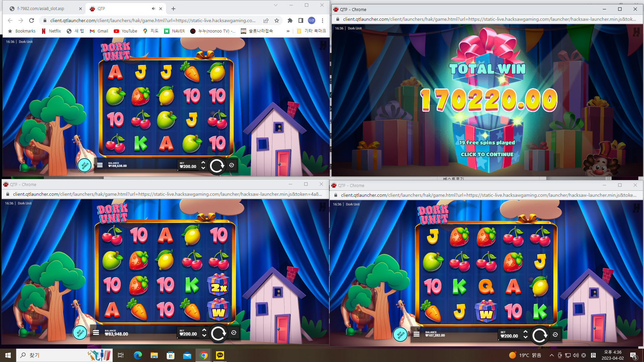The image size is (644, 362).
Task: Raise the bet in the bottom-right game
Action: point(525,332)
